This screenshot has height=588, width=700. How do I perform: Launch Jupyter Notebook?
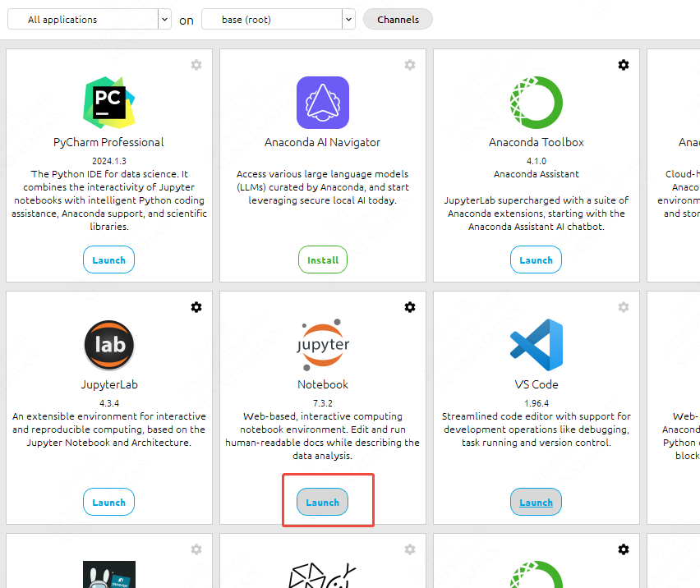click(x=323, y=502)
